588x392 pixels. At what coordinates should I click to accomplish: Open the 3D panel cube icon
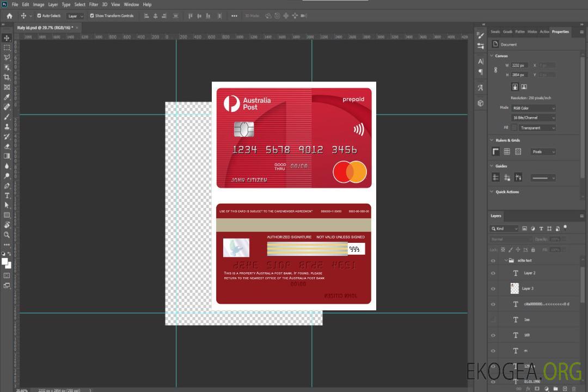[480, 103]
